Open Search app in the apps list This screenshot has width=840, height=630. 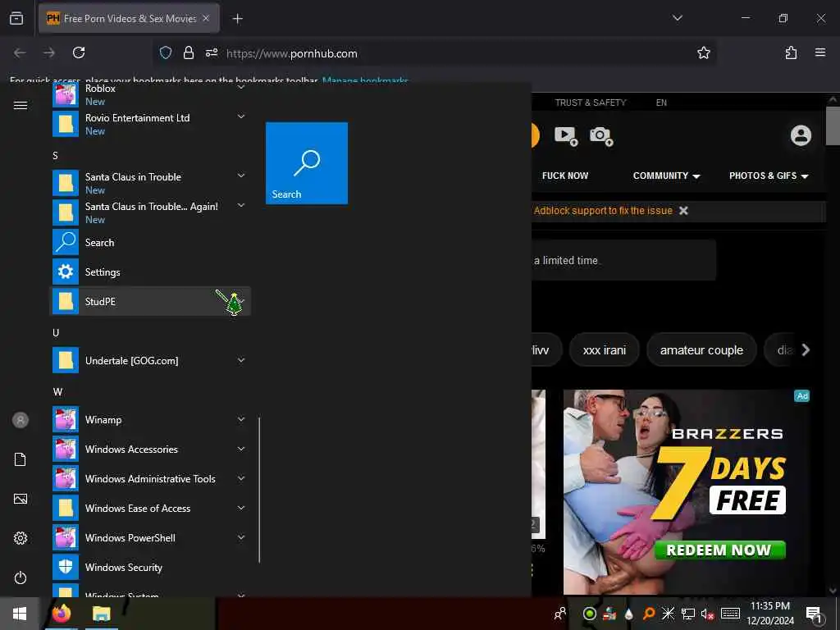pos(151,242)
